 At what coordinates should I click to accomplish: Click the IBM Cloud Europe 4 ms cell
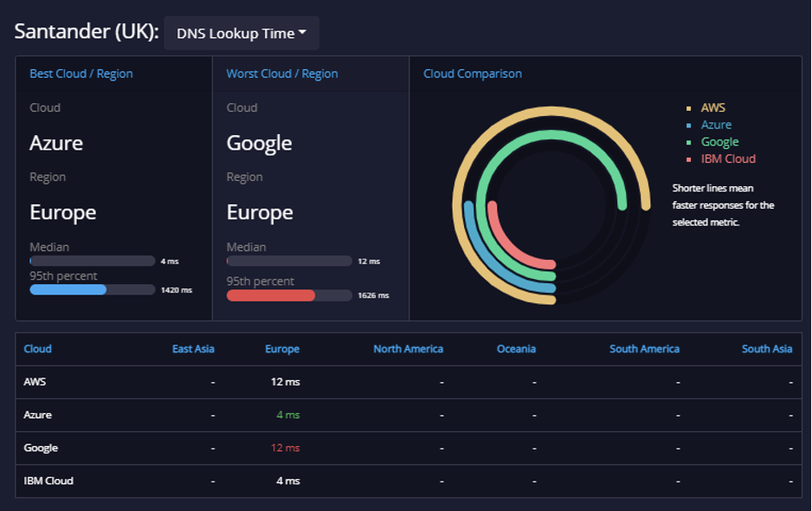tap(288, 481)
